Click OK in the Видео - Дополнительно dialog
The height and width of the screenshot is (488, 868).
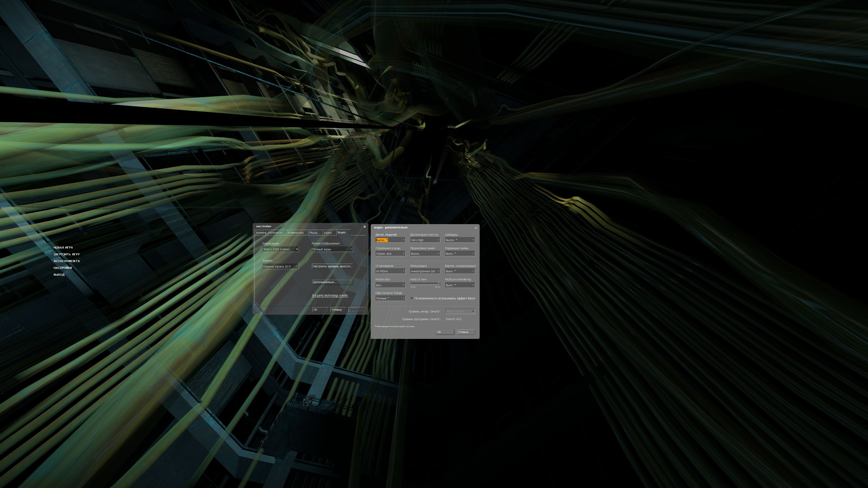point(445,332)
